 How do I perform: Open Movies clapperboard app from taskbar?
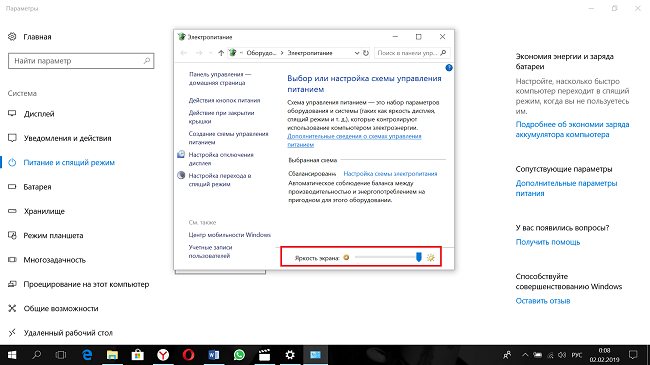264,355
